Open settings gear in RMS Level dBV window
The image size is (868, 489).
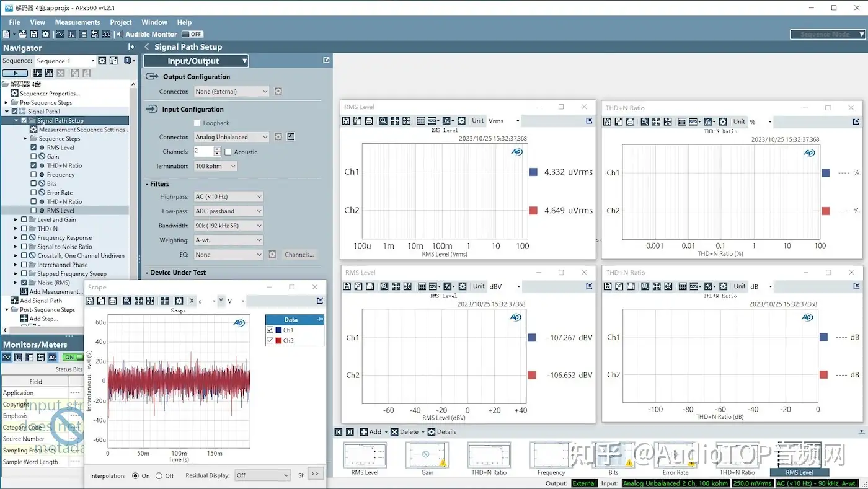tap(462, 286)
